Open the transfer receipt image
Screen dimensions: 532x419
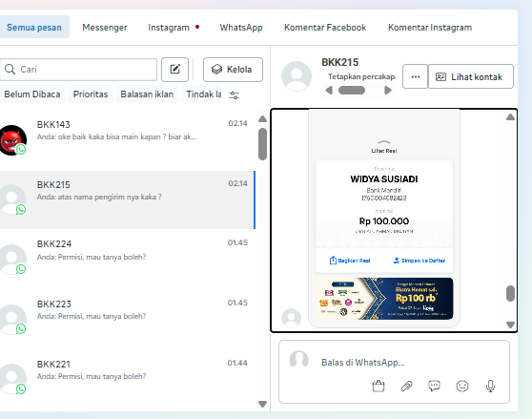pyautogui.click(x=384, y=218)
